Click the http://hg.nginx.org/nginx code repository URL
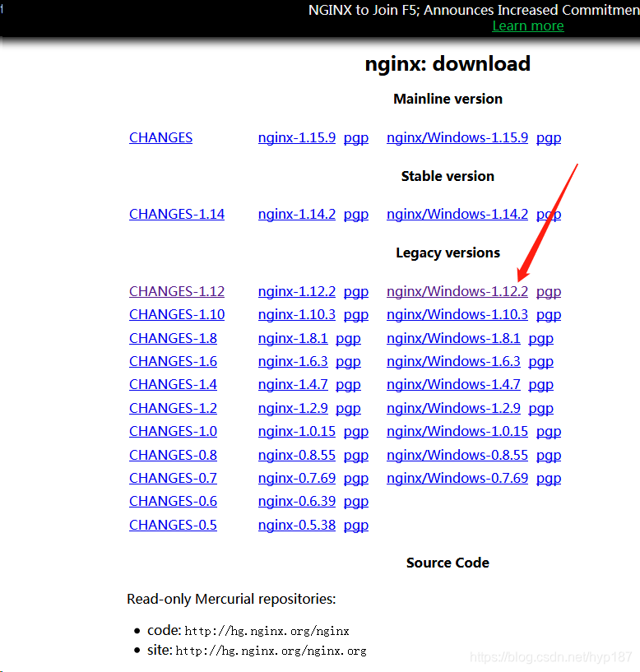 (267, 632)
